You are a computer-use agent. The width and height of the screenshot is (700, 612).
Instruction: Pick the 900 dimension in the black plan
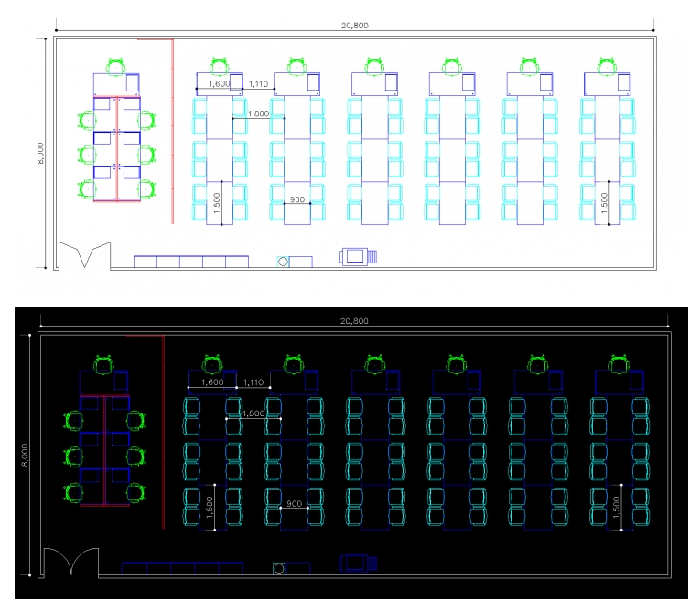tap(295, 503)
